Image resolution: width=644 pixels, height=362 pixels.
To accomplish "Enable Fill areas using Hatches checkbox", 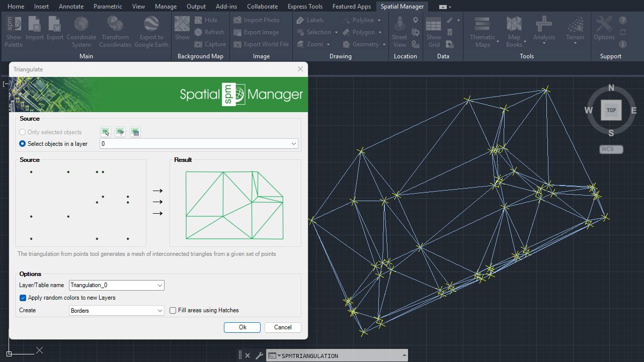I will (173, 310).
